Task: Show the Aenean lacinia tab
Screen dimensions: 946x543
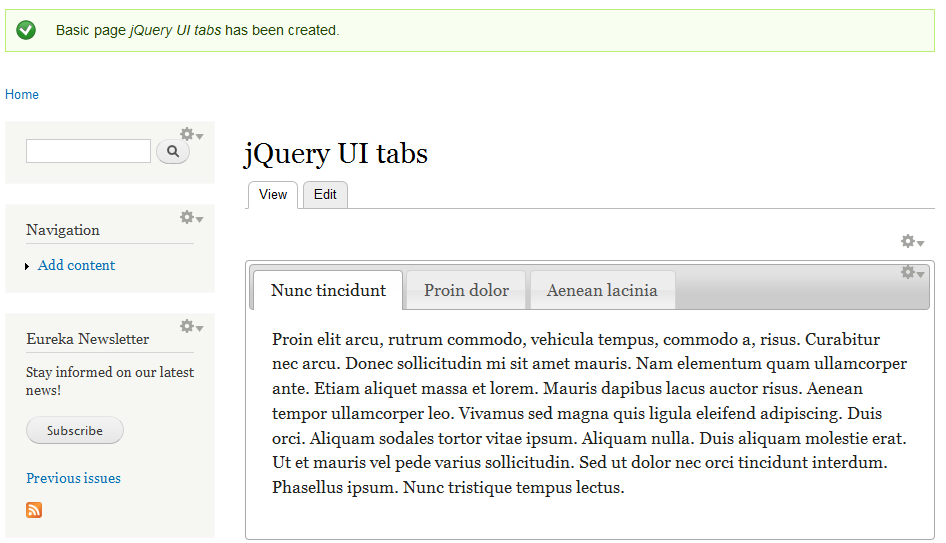Action: pos(602,291)
